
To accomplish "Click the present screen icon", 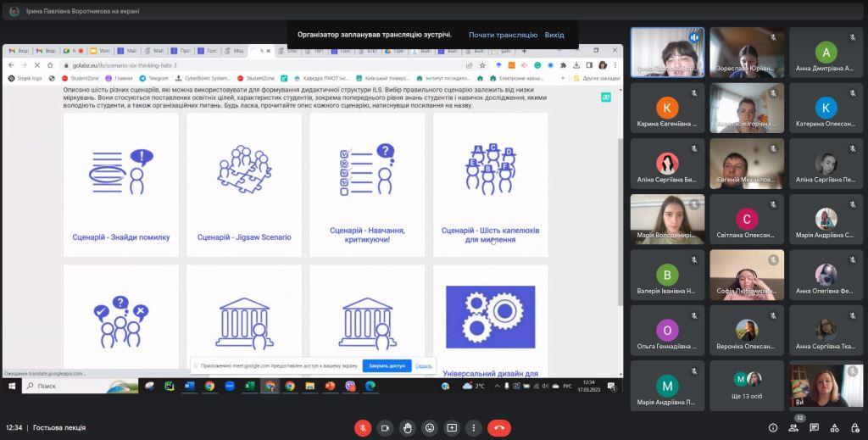I will [452, 428].
